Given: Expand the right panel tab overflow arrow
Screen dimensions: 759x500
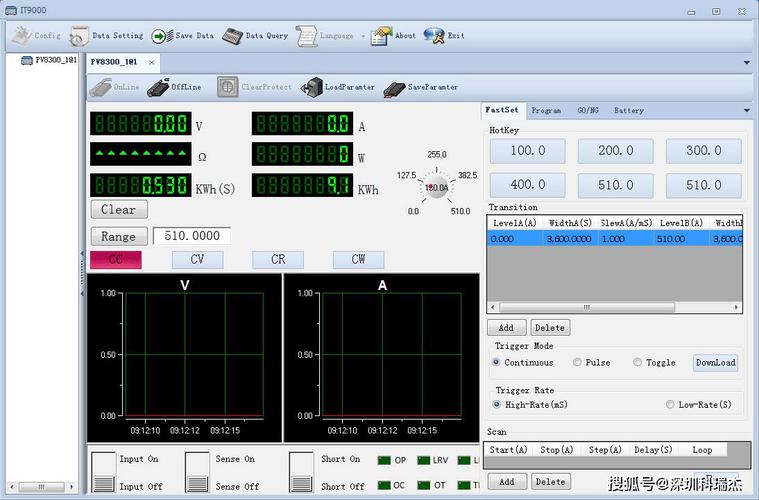Looking at the screenshot, I should pyautogui.click(x=746, y=110).
